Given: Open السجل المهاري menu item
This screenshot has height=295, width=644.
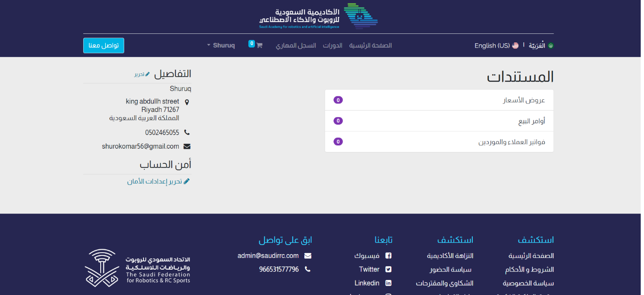Looking at the screenshot, I should coord(296,46).
